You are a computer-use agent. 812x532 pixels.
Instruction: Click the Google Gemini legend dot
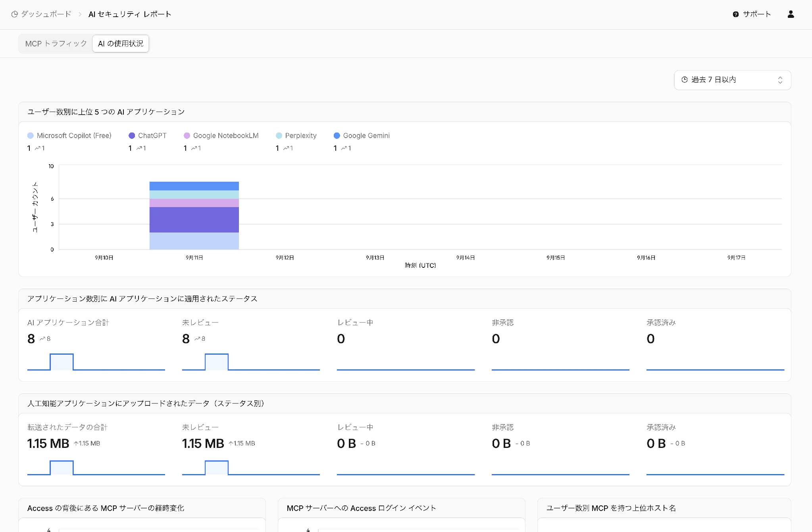[x=337, y=136]
